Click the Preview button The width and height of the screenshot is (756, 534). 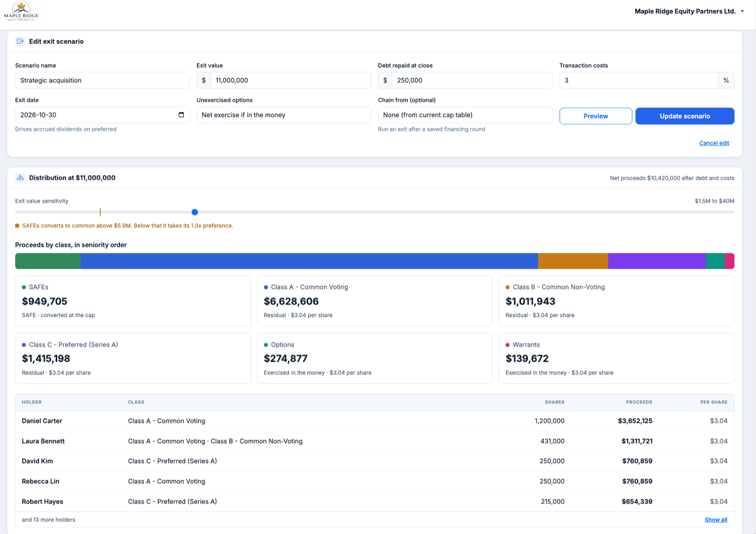point(596,116)
